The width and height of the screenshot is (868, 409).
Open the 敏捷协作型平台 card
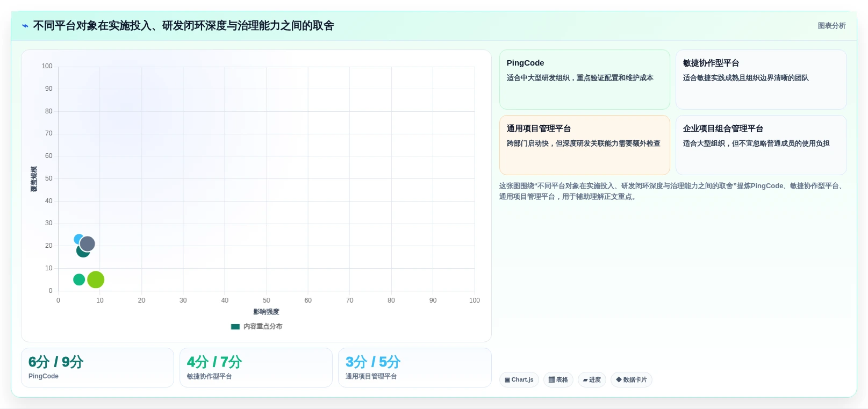(761, 80)
